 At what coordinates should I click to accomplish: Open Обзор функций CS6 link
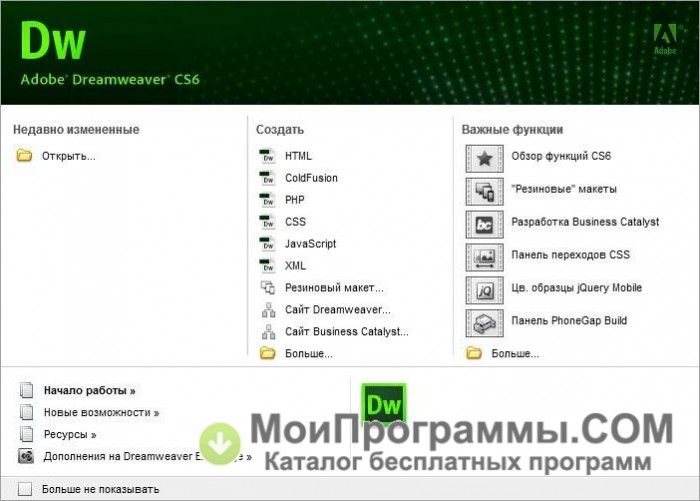click(x=561, y=156)
